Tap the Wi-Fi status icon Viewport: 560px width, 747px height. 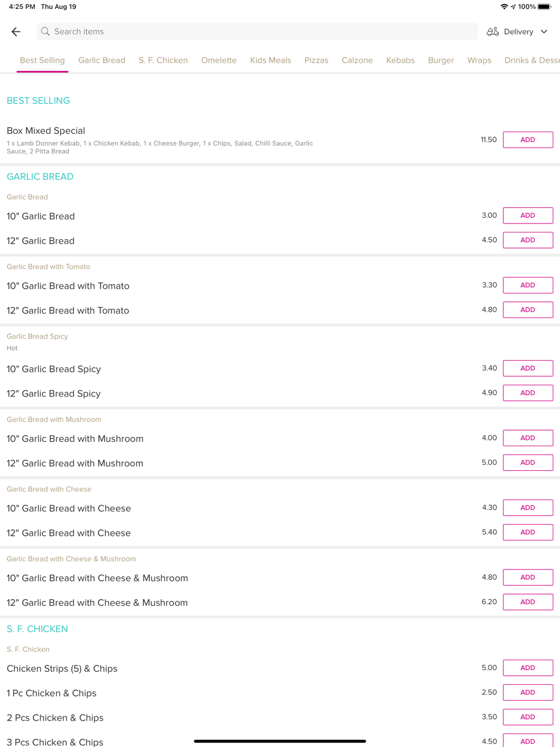click(504, 7)
